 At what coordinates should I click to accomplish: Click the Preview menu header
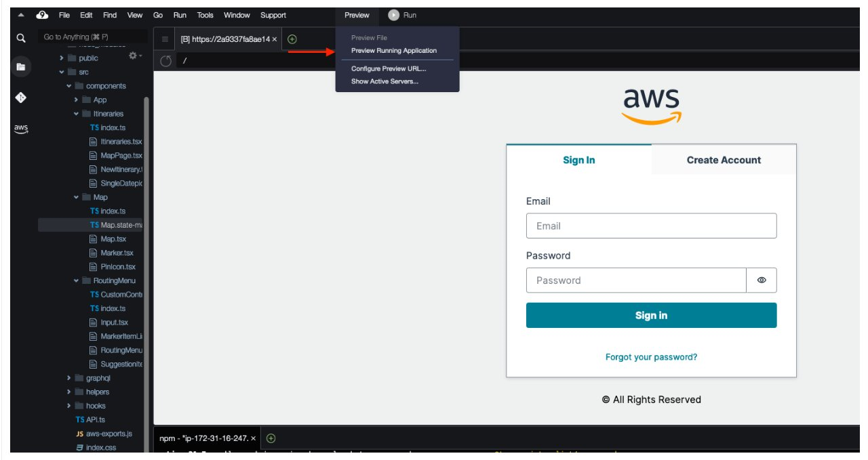click(357, 15)
